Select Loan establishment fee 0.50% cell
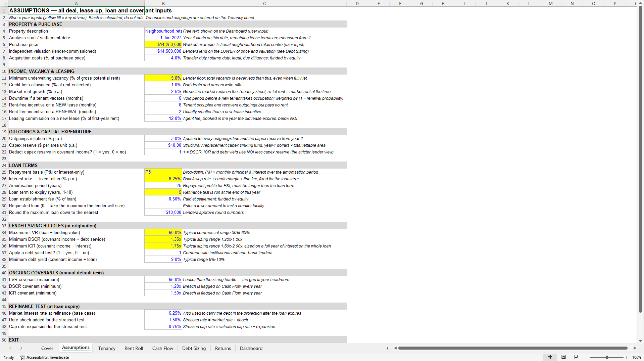Image resolution: width=644 pixels, height=361 pixels. (163, 199)
